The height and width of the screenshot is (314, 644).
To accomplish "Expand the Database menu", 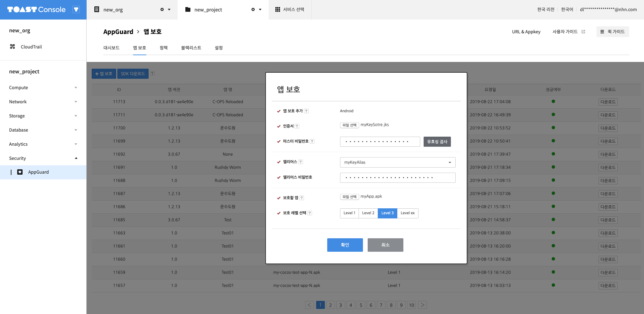I will 76,130.
